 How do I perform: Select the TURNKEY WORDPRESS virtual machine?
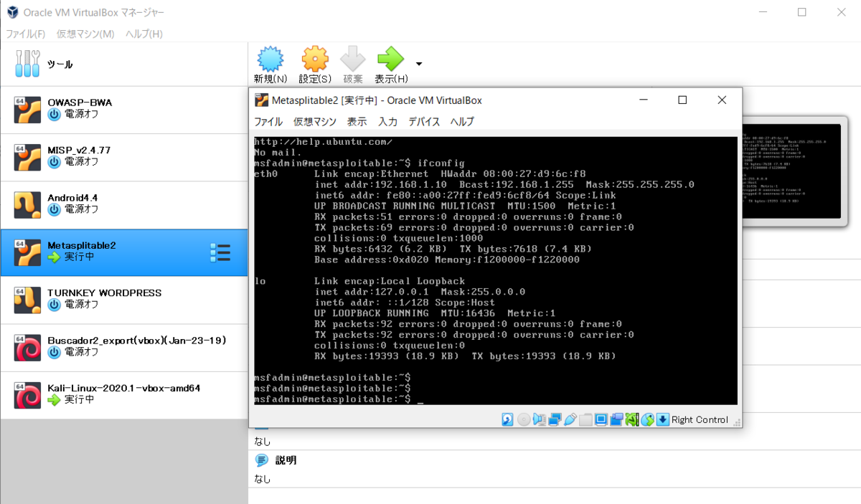click(x=123, y=300)
